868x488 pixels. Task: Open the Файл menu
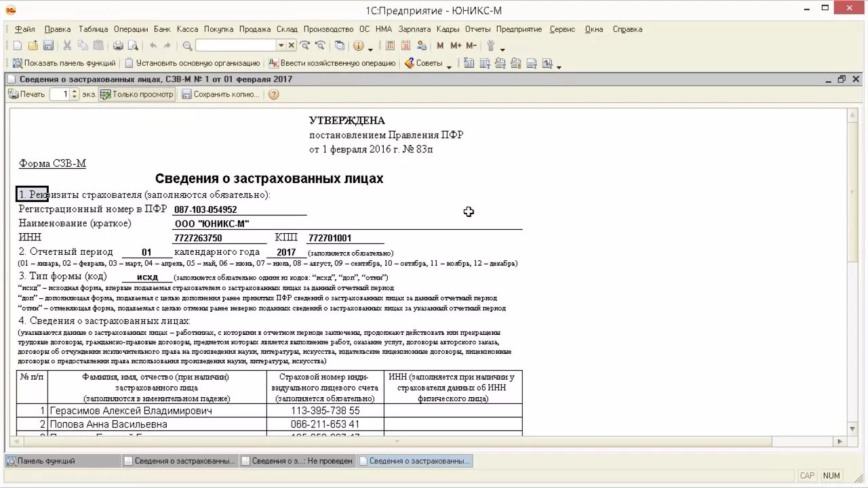[25, 29]
